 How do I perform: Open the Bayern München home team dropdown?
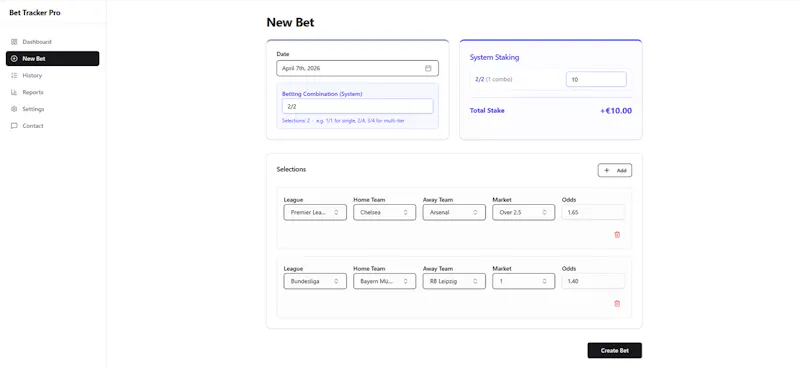click(384, 281)
